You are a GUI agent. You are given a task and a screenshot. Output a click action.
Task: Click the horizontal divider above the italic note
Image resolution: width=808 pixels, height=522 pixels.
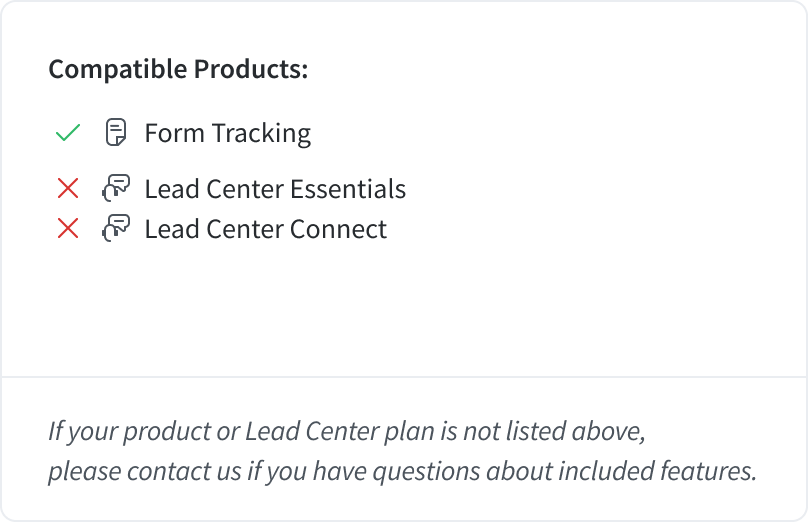pyautogui.click(x=404, y=377)
